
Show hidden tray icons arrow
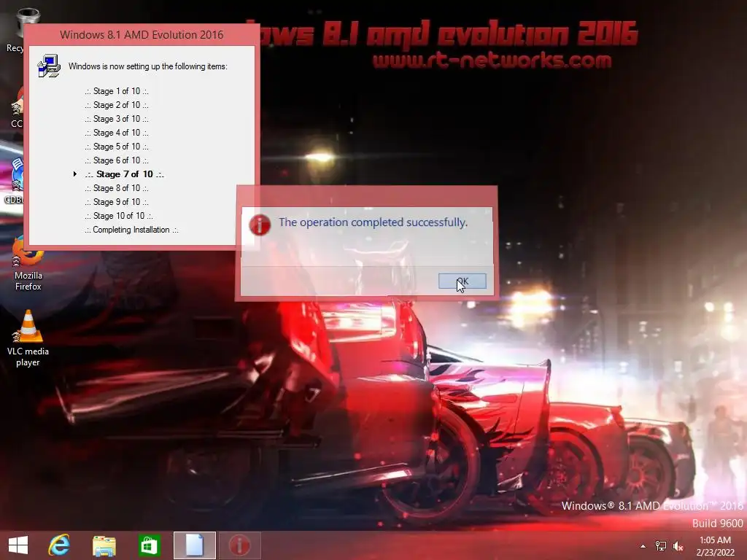[x=643, y=546]
